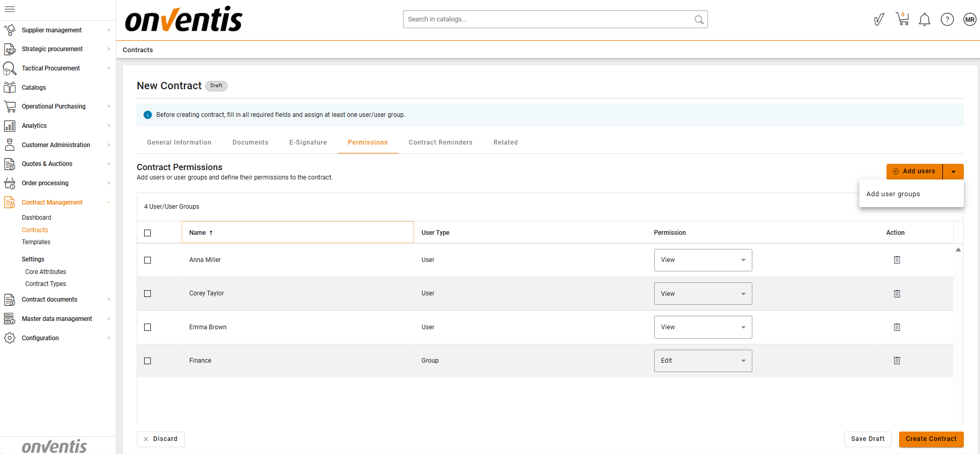Screen dimensions: 980x454
Task: Open the approvals checkmark icon in header
Action: pyautogui.click(x=879, y=20)
